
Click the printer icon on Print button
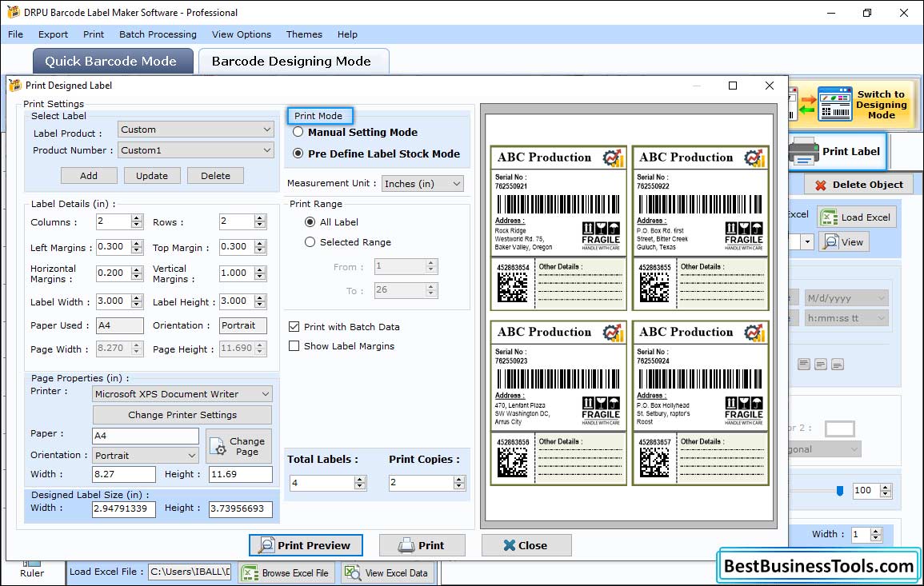click(x=406, y=545)
